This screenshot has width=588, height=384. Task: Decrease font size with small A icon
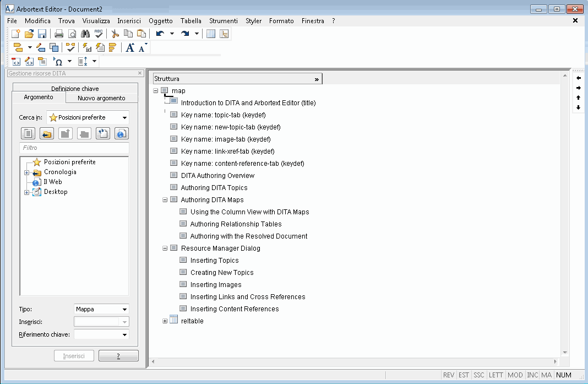(143, 48)
